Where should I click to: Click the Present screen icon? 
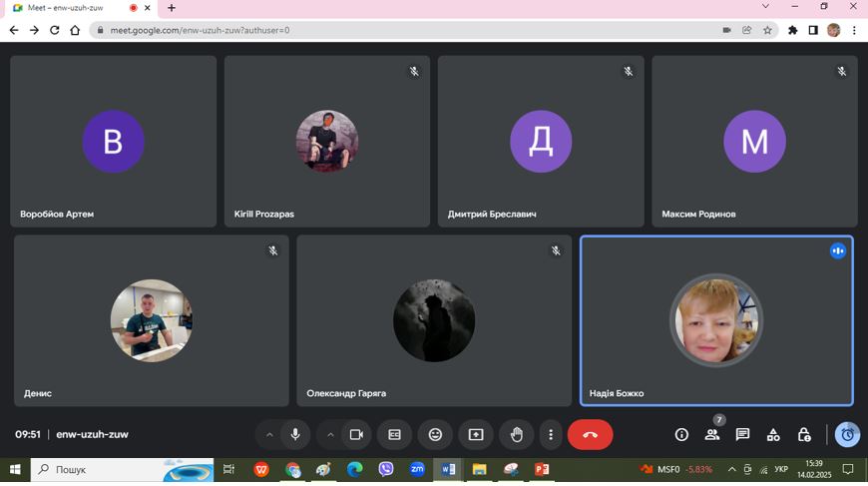476,435
